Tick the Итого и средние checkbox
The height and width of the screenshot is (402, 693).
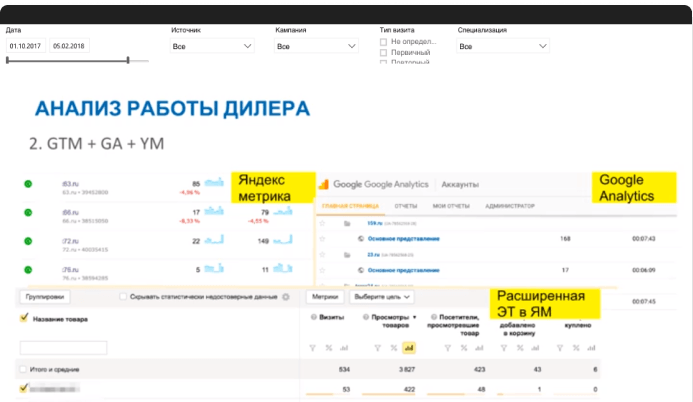[x=23, y=369]
